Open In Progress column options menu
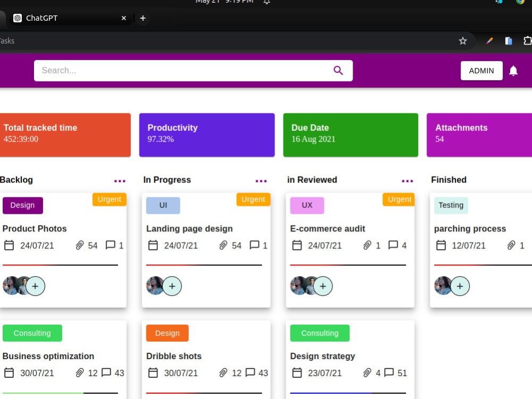 (x=261, y=181)
